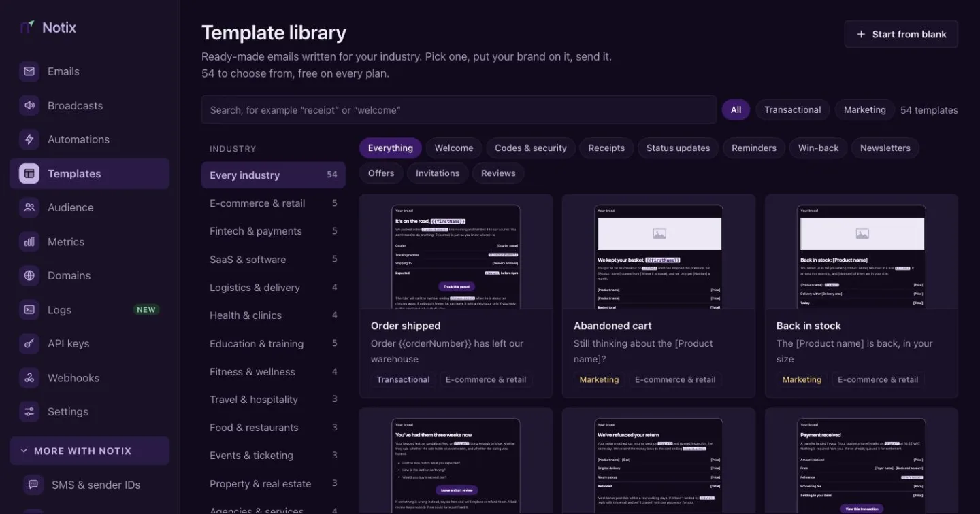The image size is (980, 514).
Task: Filter by Fintech & payments industry
Action: coord(274,231)
